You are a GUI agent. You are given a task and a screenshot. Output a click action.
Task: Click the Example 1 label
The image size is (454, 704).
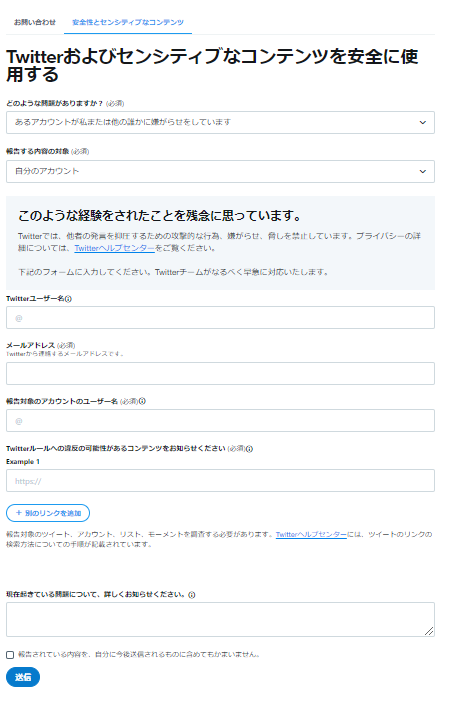[x=23, y=462]
